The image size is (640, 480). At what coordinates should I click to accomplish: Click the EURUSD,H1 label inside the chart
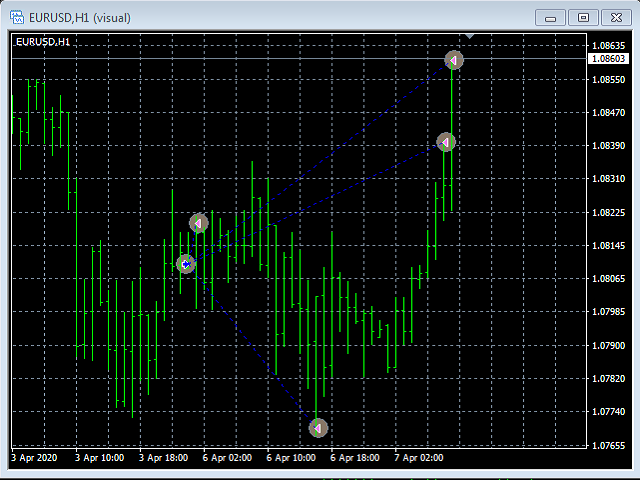point(43,42)
